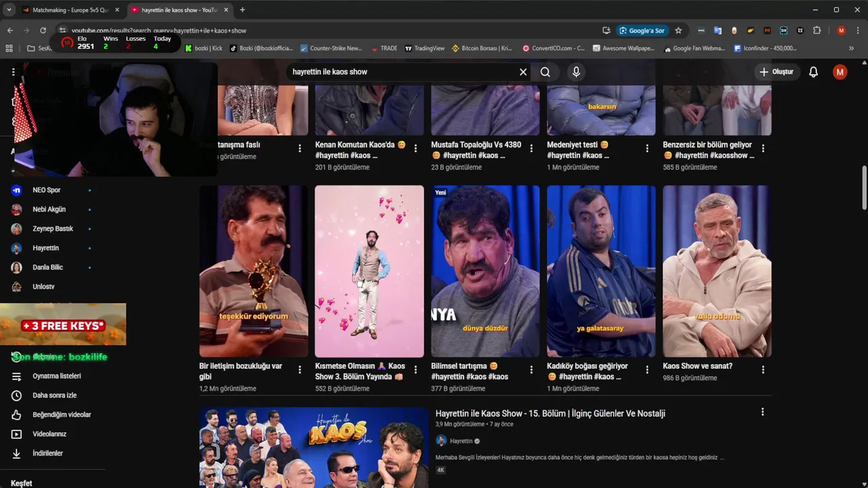Open options for Bilimsel tartışma short
Image resolution: width=868 pixels, height=488 pixels.
tap(532, 369)
